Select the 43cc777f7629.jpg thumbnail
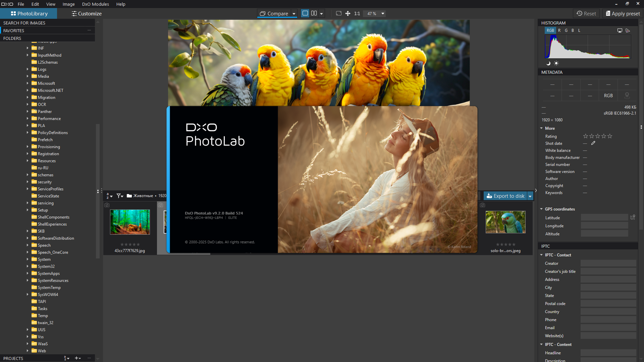 click(130, 222)
